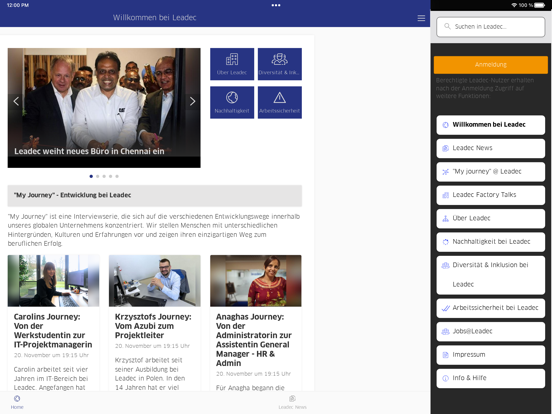Click icon beside Leadec News menu entry
The height and width of the screenshot is (414, 552).
(x=445, y=148)
